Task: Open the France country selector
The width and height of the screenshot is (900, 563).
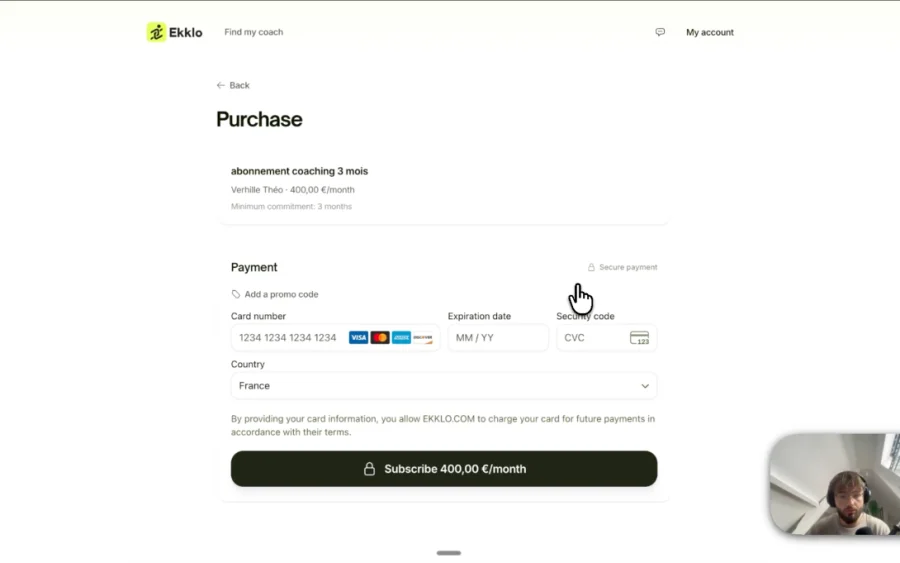Action: [x=444, y=386]
